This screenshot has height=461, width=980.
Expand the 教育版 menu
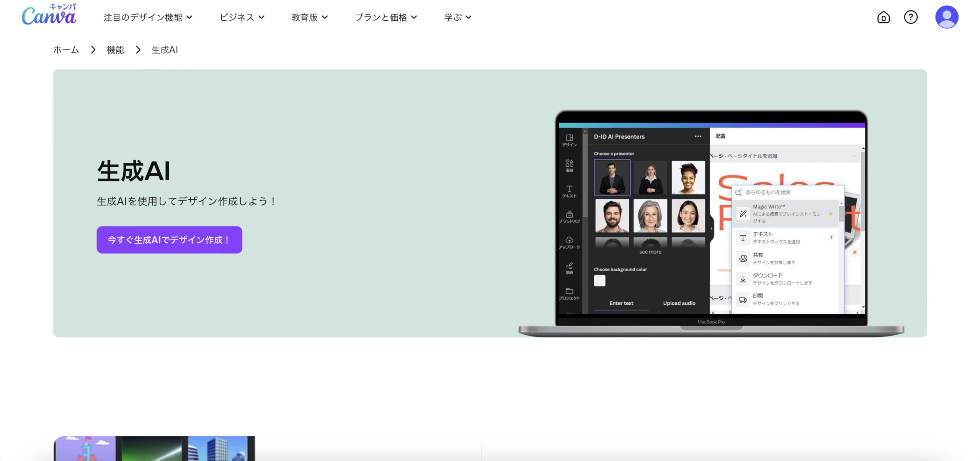click(x=309, y=17)
